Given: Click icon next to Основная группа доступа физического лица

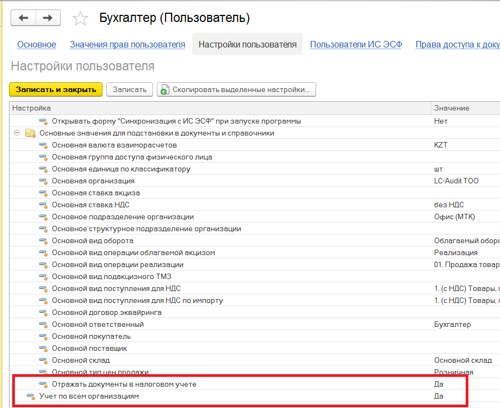Looking at the screenshot, I should pos(43,157).
